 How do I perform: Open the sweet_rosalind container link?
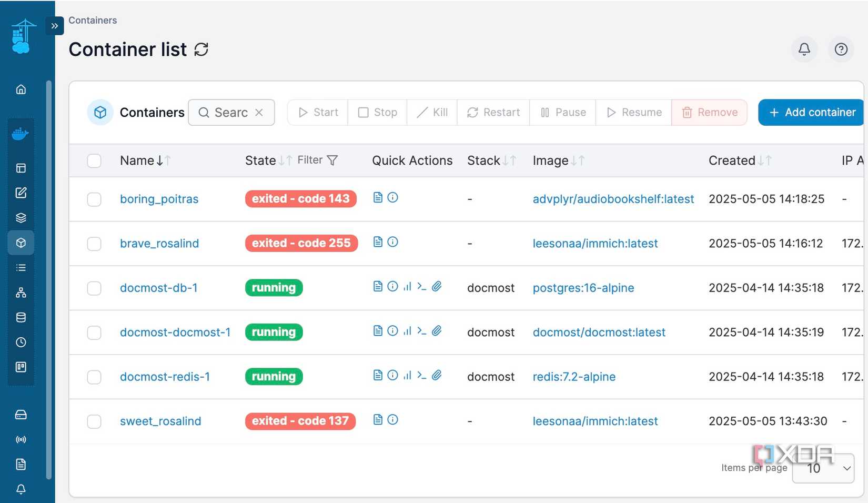tap(160, 421)
